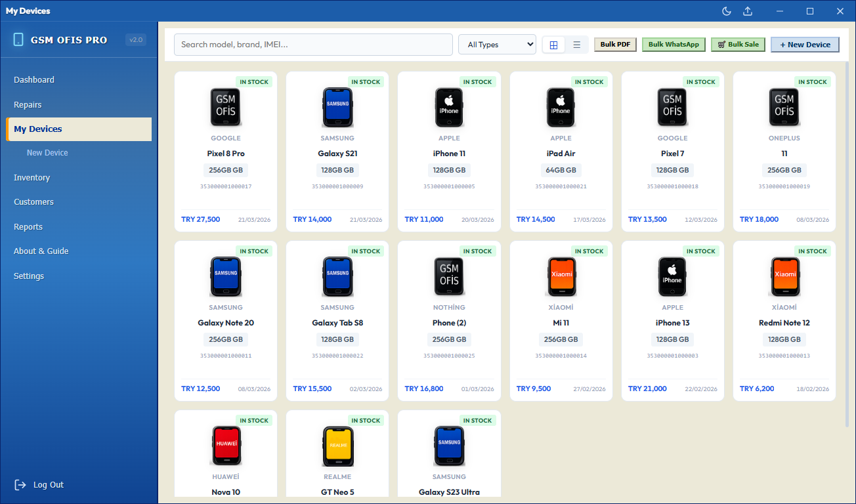Click the OnePlus 11 device thumbnail
The width and height of the screenshot is (856, 504).
click(x=784, y=108)
